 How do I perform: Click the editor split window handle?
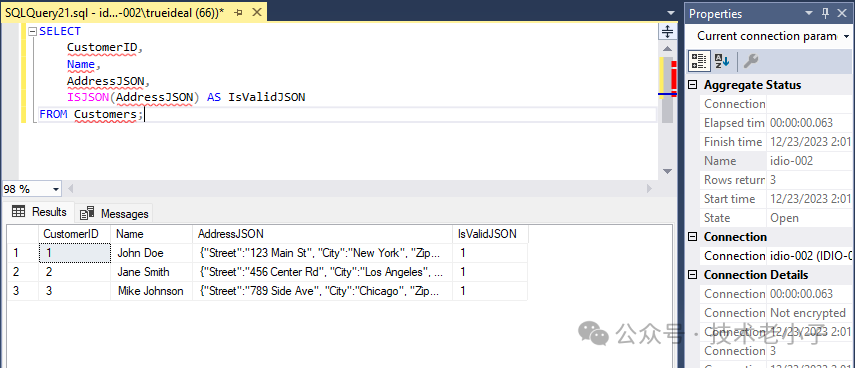click(667, 31)
